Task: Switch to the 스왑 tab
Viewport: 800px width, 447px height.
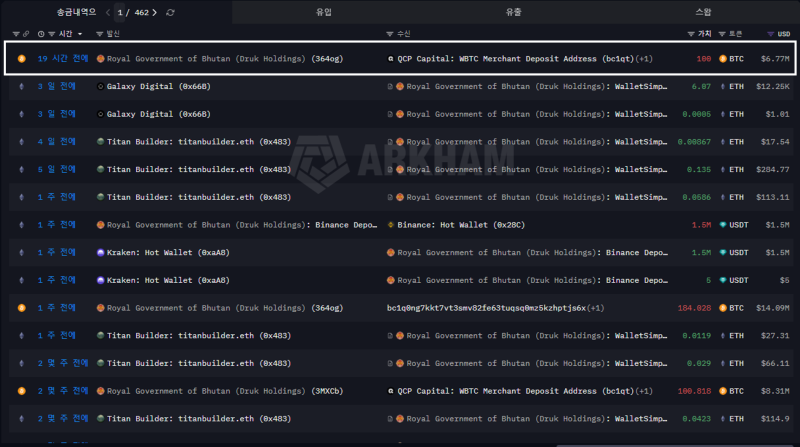Action: tap(703, 12)
